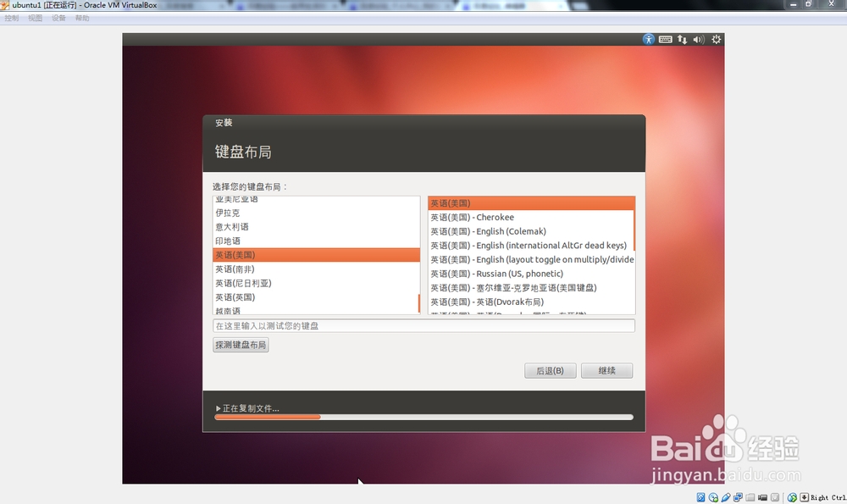
Task: Click the VirtualBox network adapters status icon
Action: 738,497
